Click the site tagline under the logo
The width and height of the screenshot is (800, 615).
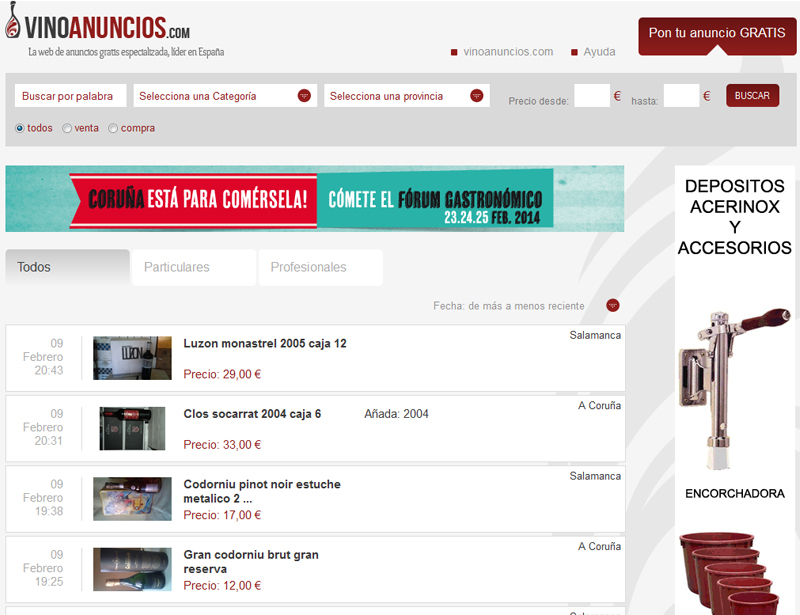(126, 52)
